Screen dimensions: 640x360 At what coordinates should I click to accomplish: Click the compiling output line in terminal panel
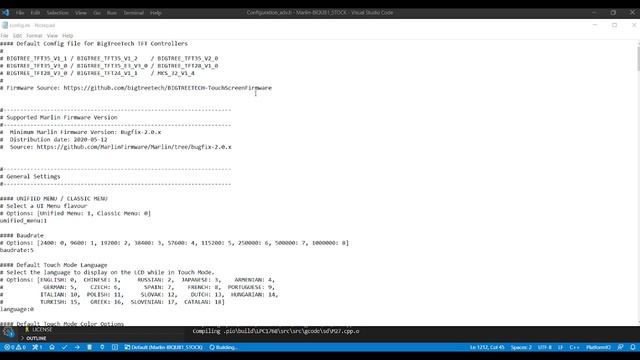click(x=276, y=331)
